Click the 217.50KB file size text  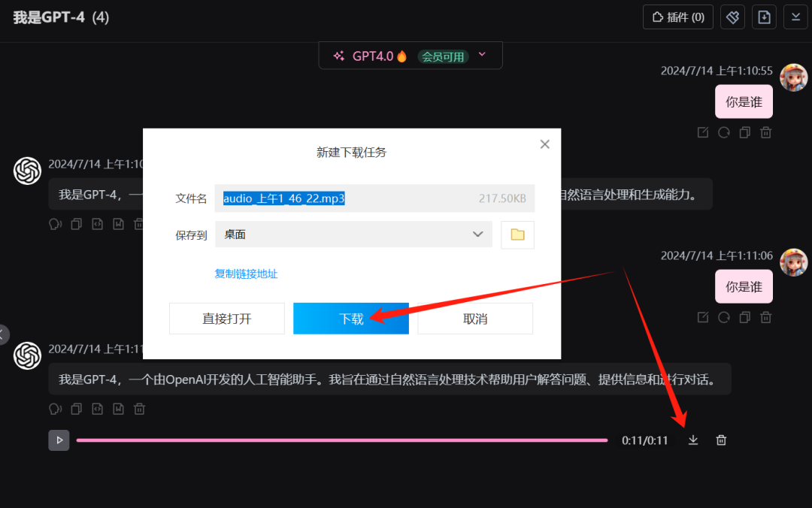pos(501,198)
